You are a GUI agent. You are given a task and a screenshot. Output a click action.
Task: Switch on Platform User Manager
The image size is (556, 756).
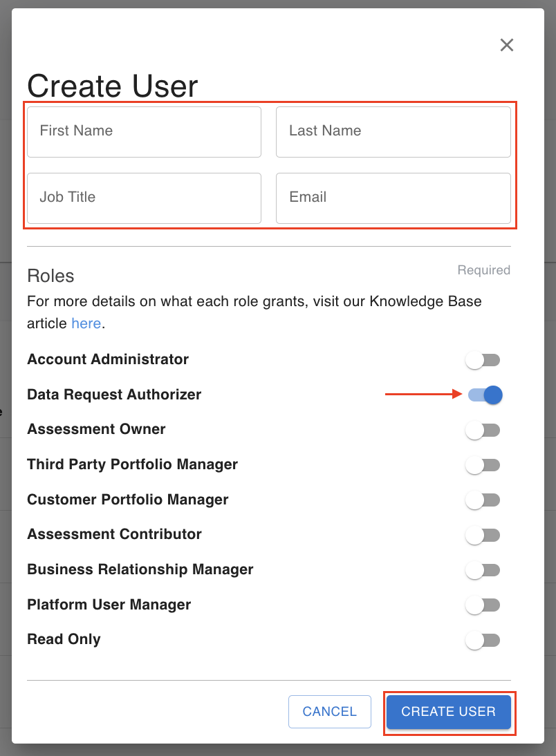[x=483, y=605]
